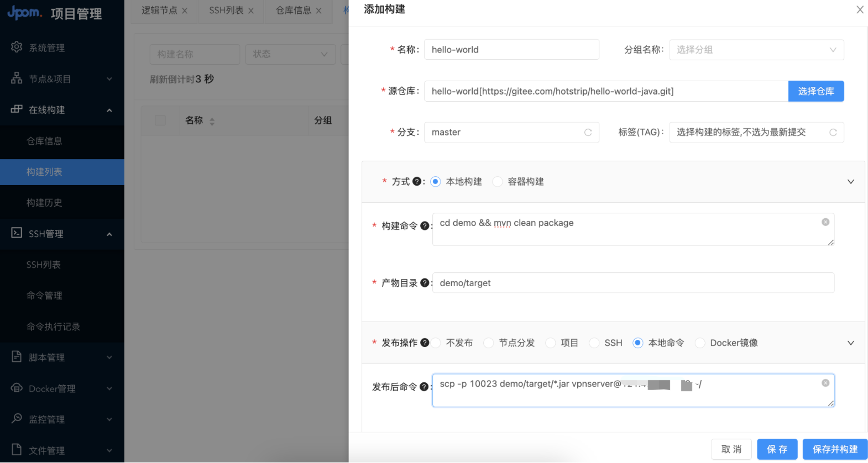The width and height of the screenshot is (868, 463).
Task: Choose Docker镜像 publish option
Action: (700, 343)
